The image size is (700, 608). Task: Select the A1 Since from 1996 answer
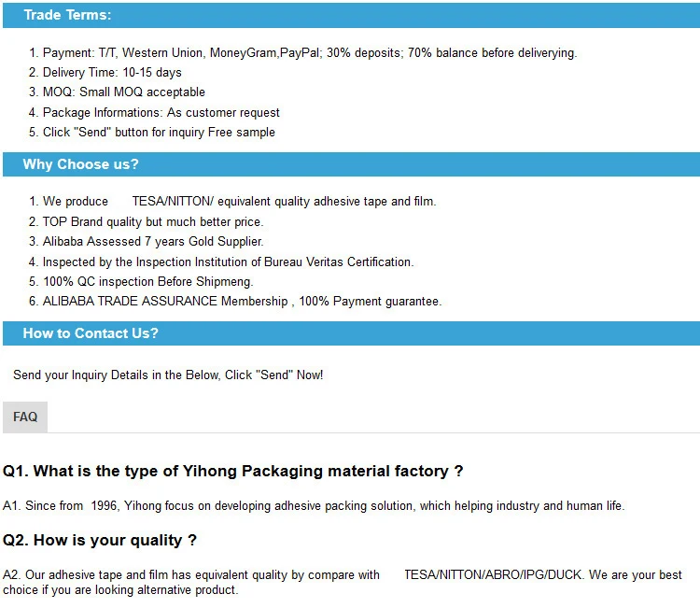pos(314,505)
